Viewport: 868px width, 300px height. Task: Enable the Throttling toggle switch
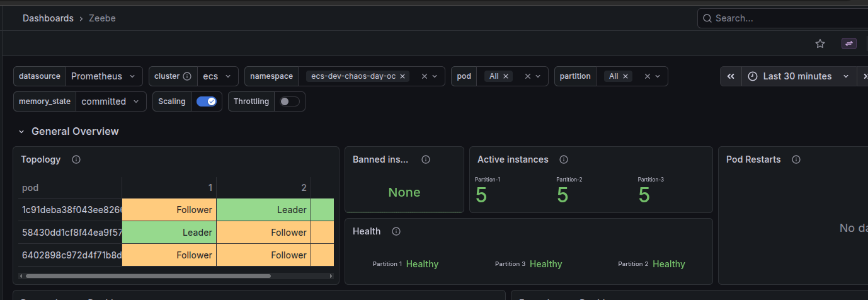289,101
